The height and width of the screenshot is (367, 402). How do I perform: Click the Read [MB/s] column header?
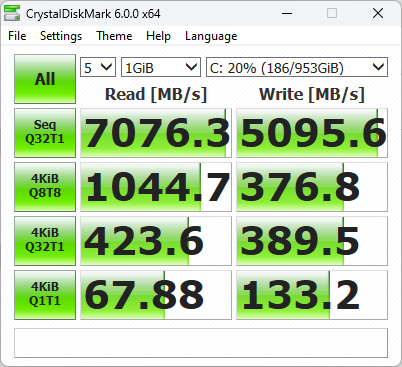[x=156, y=94]
